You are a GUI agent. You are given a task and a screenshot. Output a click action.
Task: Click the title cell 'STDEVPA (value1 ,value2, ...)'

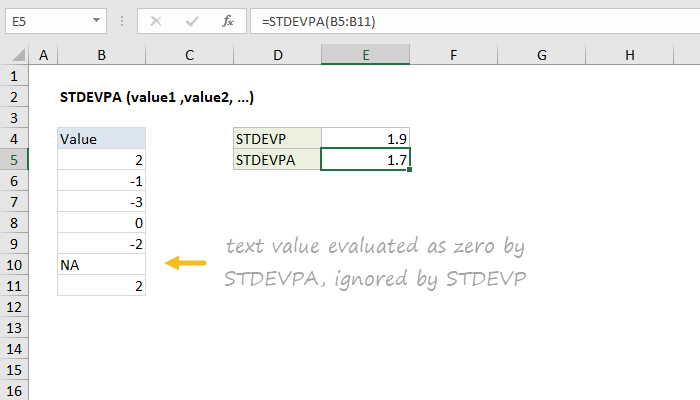157,97
